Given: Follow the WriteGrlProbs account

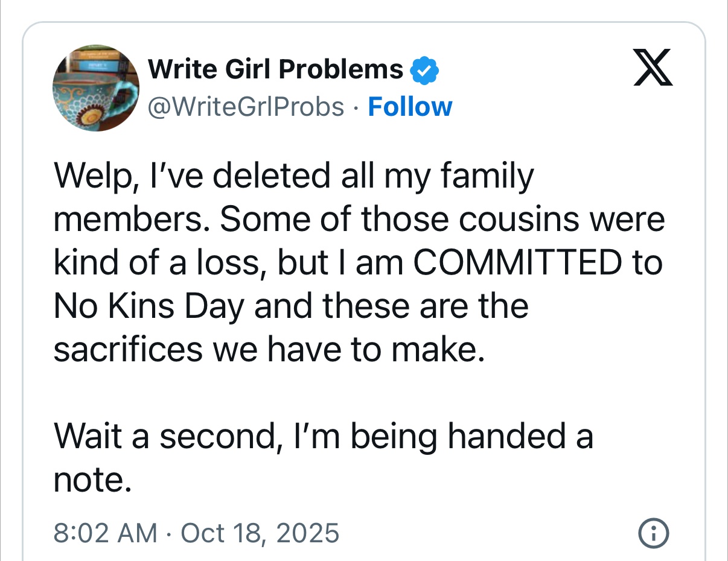Looking at the screenshot, I should click(x=410, y=107).
